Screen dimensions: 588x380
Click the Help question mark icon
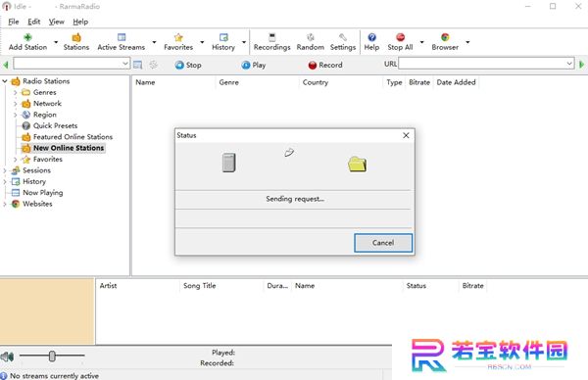pyautogui.click(x=371, y=37)
